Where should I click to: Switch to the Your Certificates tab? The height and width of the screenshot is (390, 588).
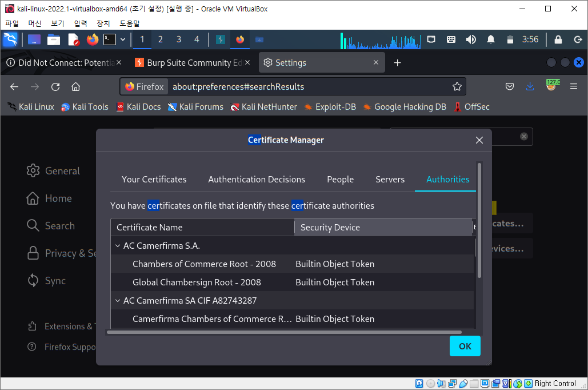pyautogui.click(x=154, y=180)
